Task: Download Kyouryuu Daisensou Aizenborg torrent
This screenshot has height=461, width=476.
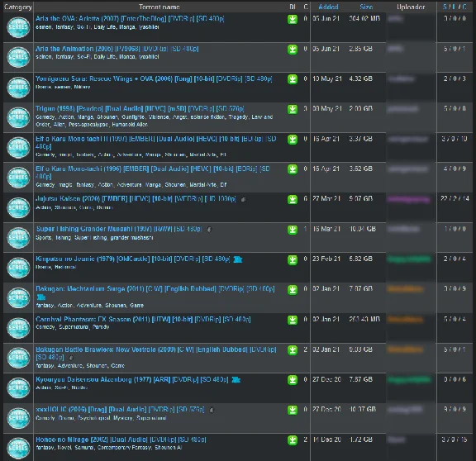Action: pyautogui.click(x=293, y=380)
